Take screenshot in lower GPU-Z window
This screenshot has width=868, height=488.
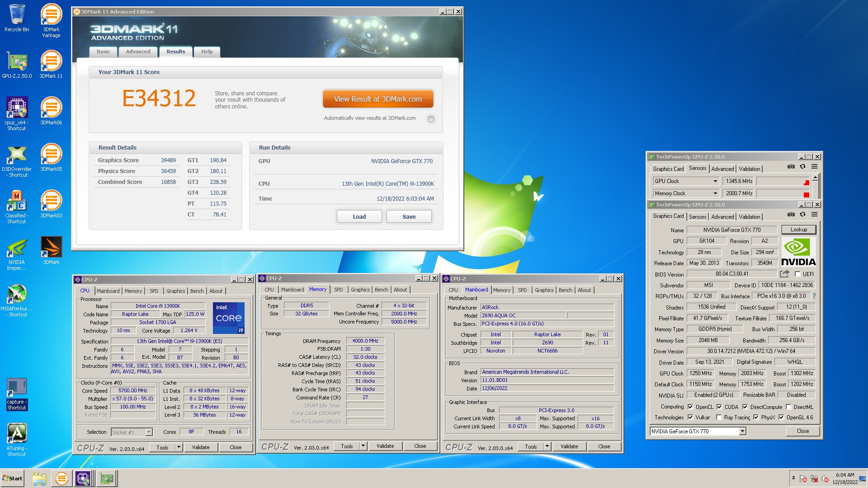point(791,215)
